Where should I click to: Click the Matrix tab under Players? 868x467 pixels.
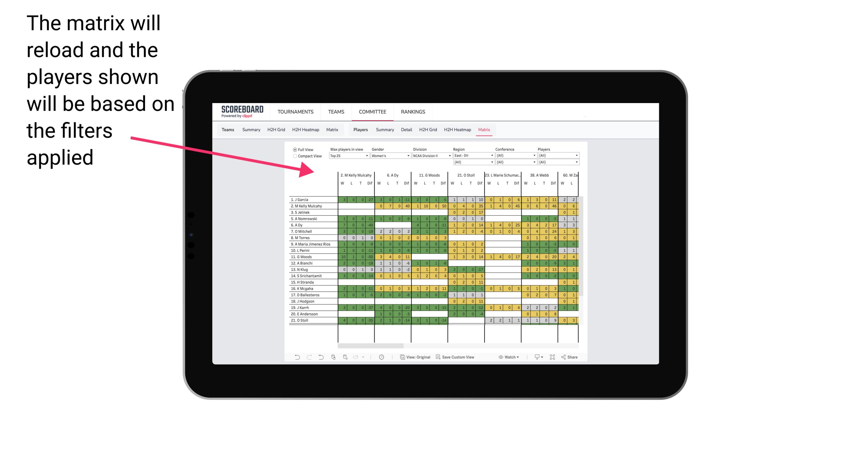[x=482, y=130]
